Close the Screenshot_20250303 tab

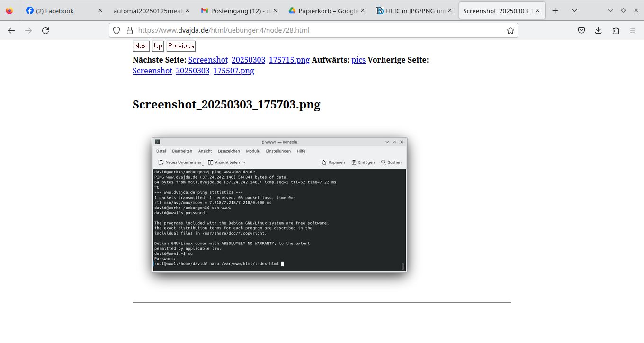click(x=537, y=10)
